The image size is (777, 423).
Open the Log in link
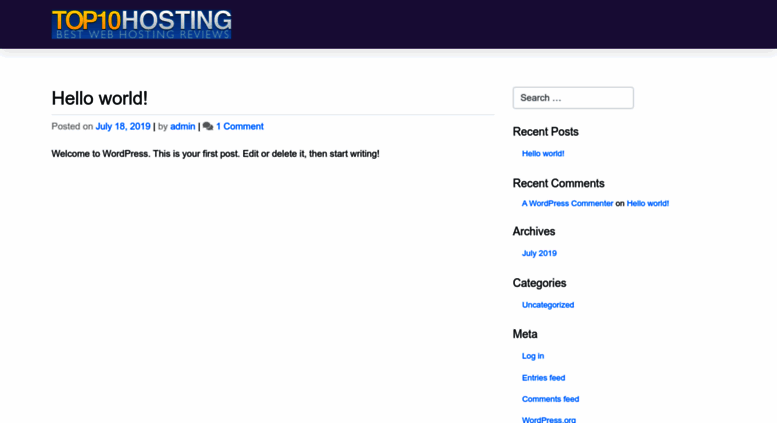point(533,356)
